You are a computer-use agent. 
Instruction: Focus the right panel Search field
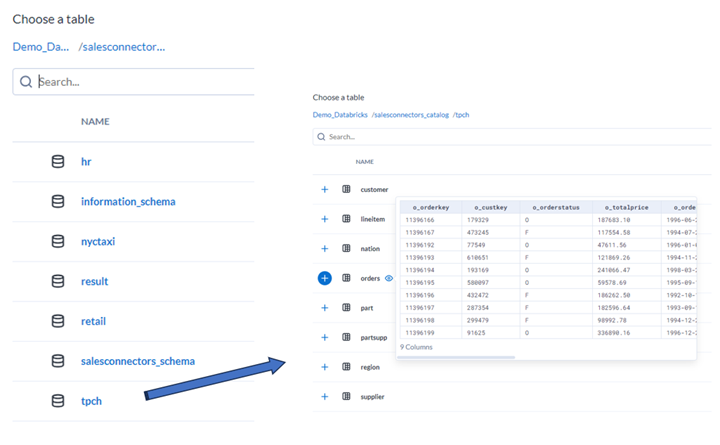point(512,137)
